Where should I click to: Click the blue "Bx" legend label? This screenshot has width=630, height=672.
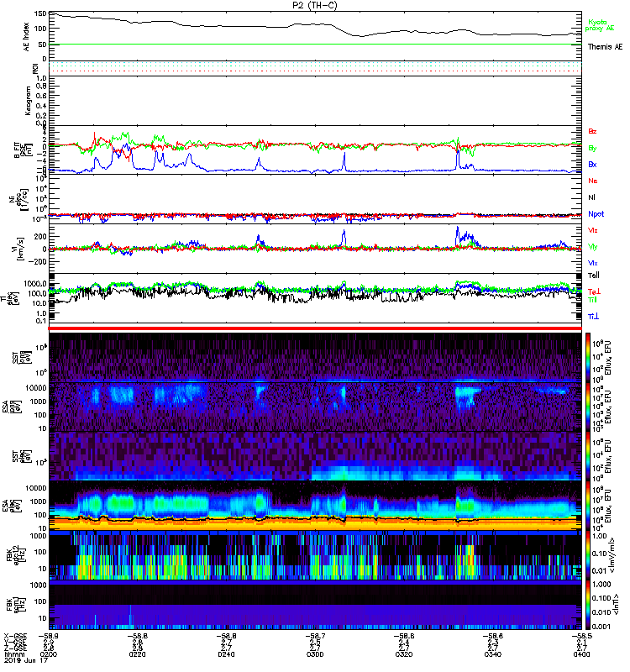(592, 164)
